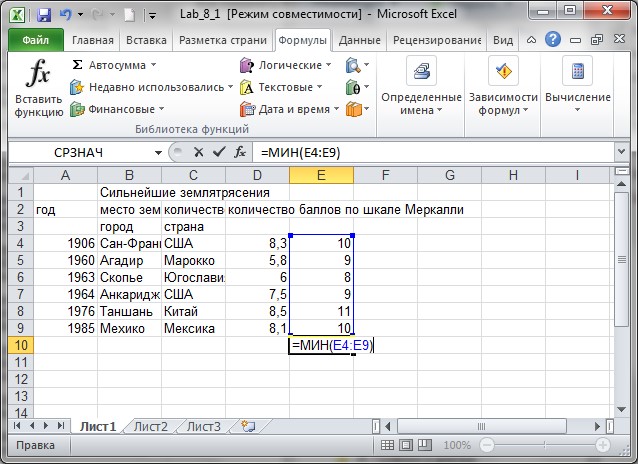Image resolution: width=638 pixels, height=464 pixels.
Task: Click the Insert Function fx ribbon button
Action: 38,88
